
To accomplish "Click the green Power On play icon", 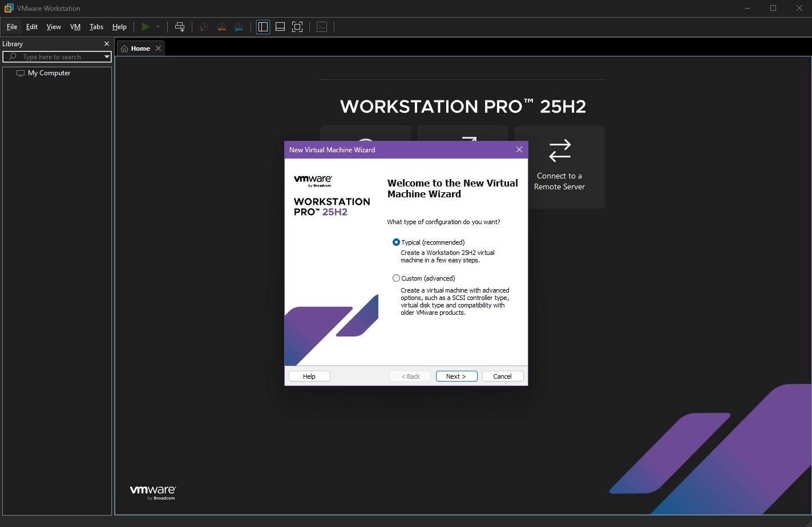I will click(146, 27).
